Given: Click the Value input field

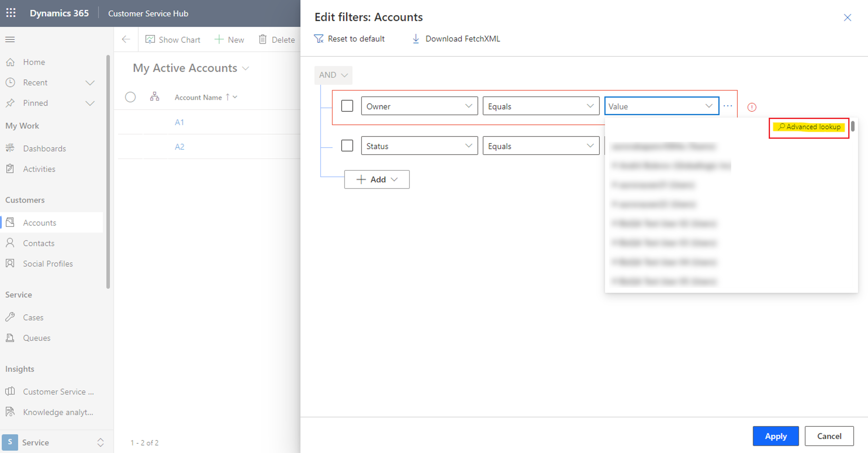Looking at the screenshot, I should pos(662,106).
